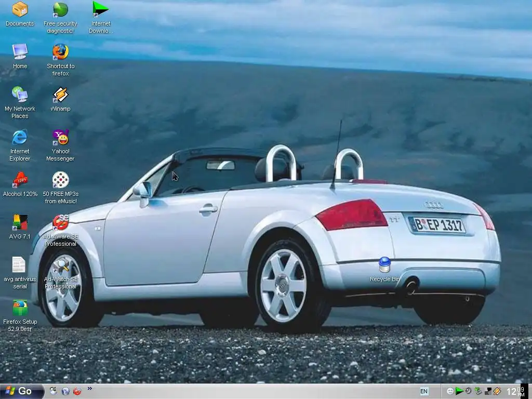The image size is (532, 399).
Task: Select the AVG 7.1 icon
Action: [x=20, y=227]
